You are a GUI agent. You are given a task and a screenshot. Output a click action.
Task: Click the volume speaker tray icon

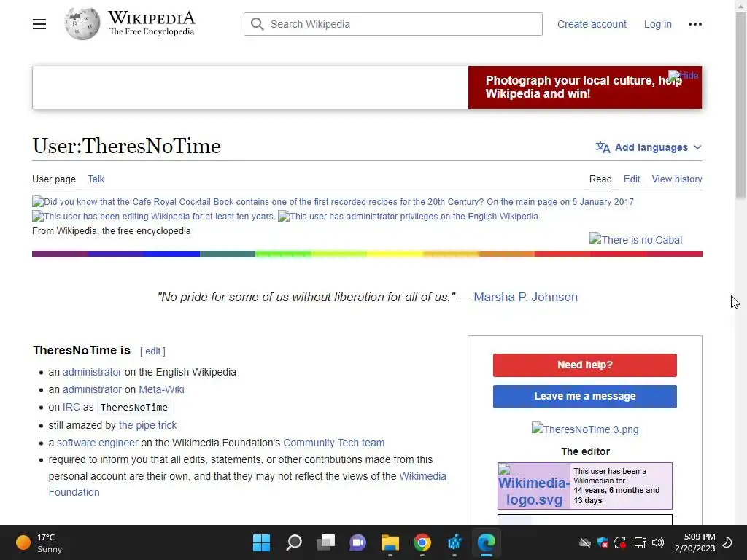coord(658,542)
